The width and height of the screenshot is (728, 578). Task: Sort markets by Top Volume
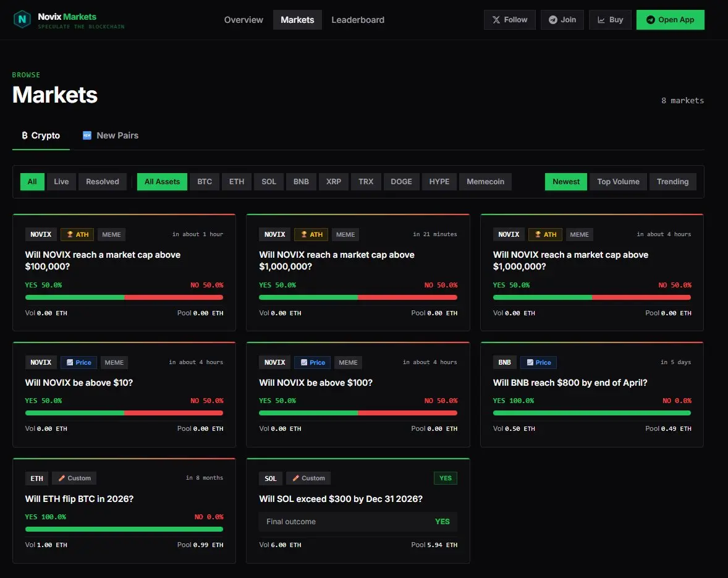[x=618, y=182]
